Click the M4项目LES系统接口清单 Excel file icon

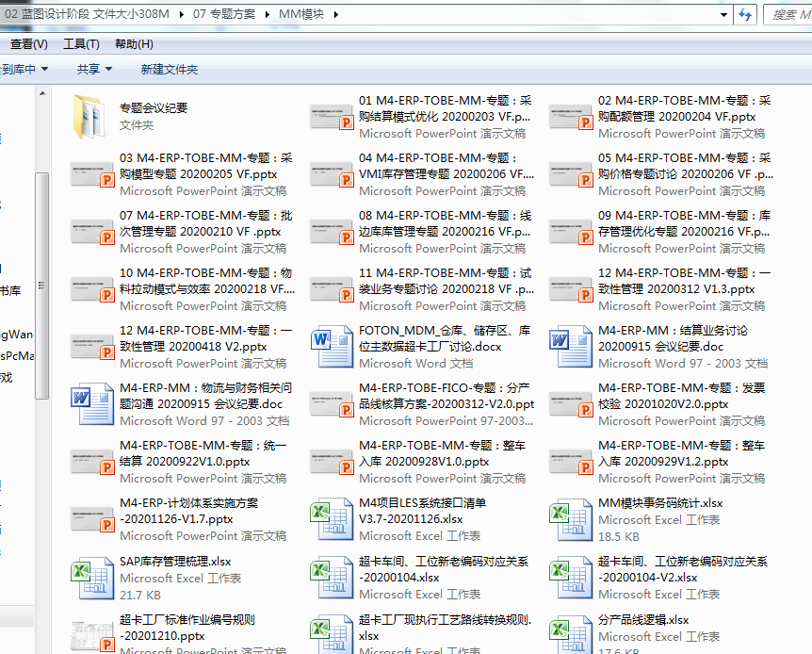point(331,519)
